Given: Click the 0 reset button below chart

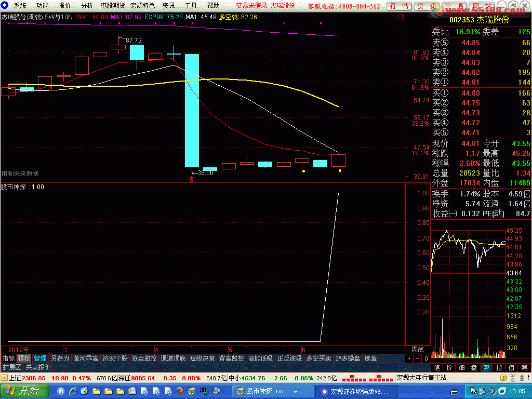Looking at the screenshot, I should point(426,358).
